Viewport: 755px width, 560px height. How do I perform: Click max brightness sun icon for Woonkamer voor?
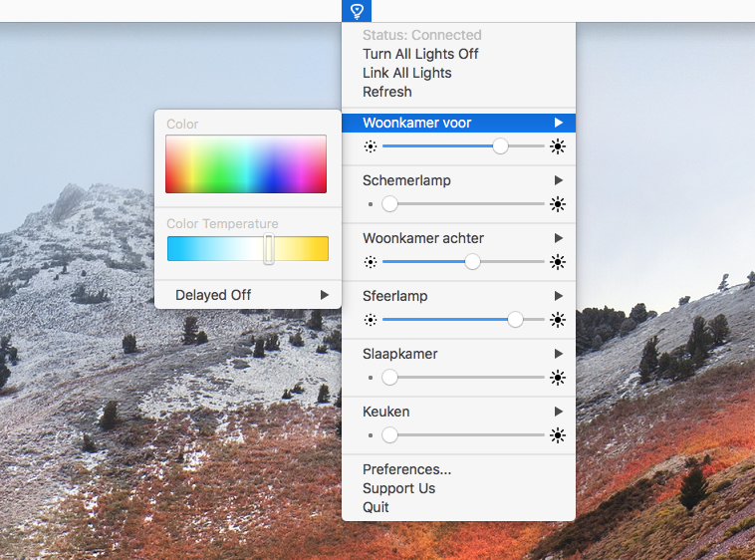pos(558,146)
